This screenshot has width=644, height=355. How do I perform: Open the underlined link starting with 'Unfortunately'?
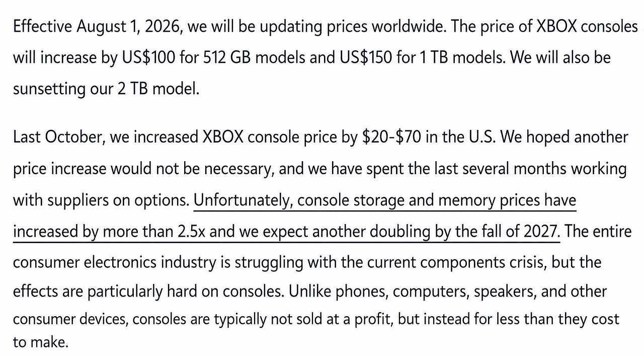[385, 201]
